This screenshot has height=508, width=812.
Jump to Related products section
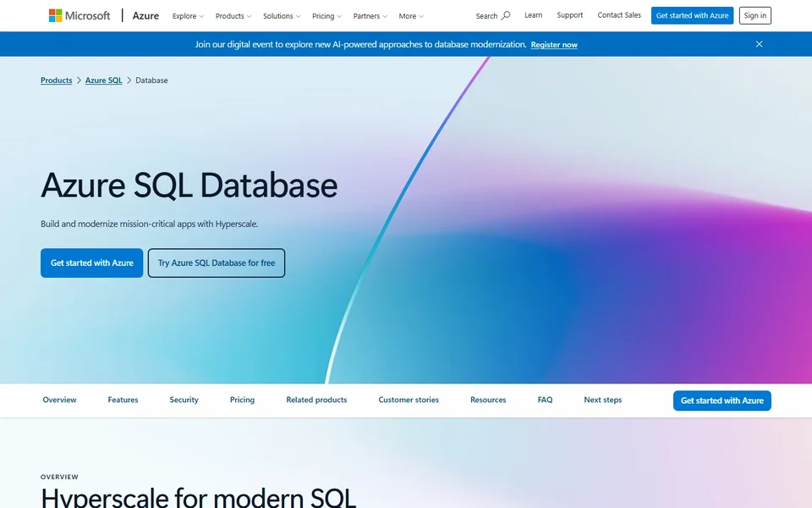(x=316, y=400)
